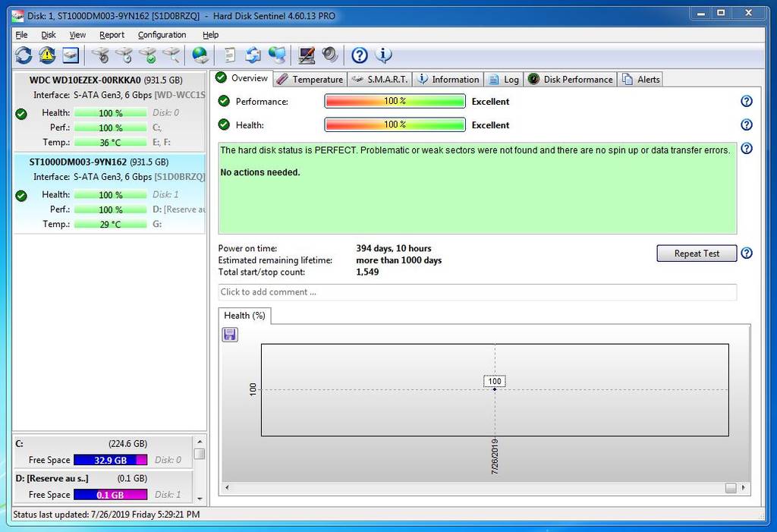
Task: Click the help icon beside Repeat Test
Action: (747, 253)
